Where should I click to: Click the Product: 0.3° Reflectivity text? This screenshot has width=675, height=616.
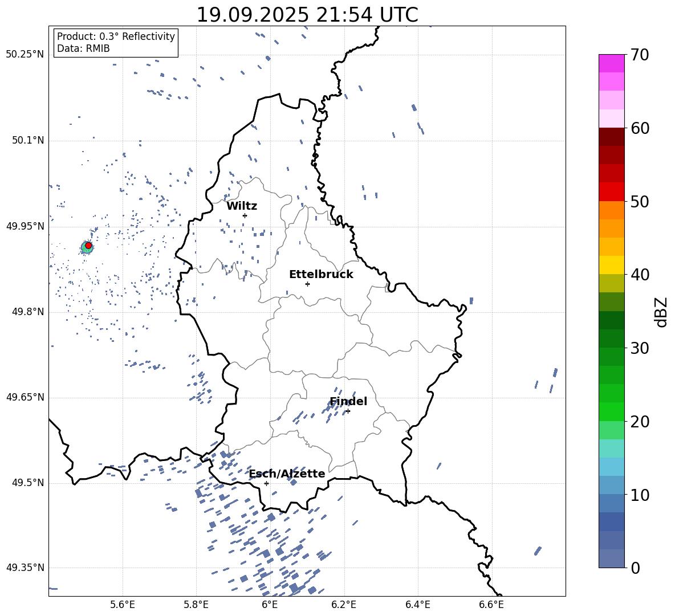pyautogui.click(x=116, y=36)
